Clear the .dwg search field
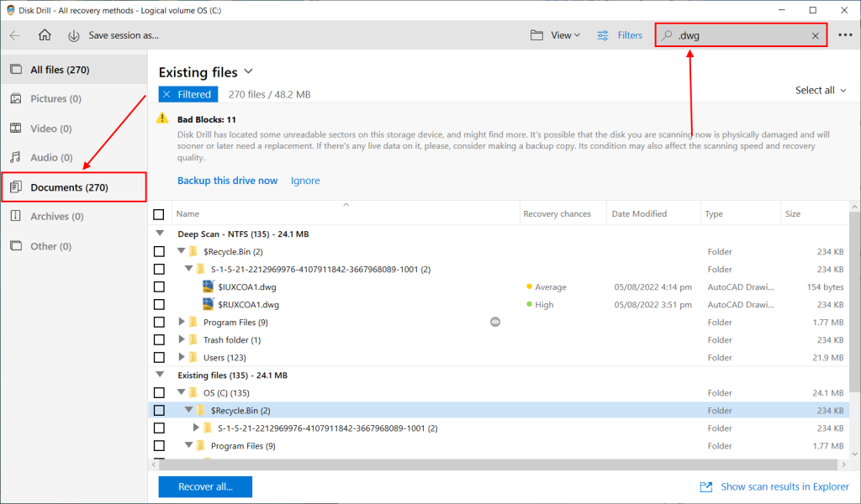This screenshot has width=861, height=504. (x=814, y=35)
